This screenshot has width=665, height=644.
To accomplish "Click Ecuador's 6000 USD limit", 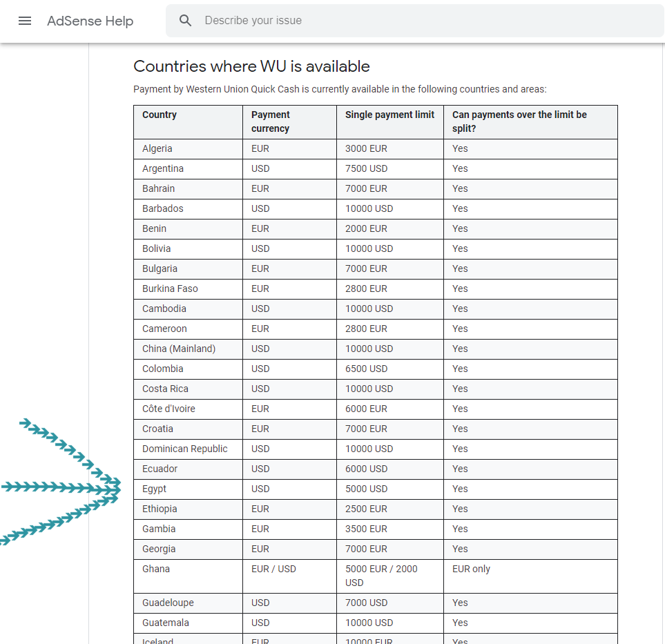I will 390,469.
